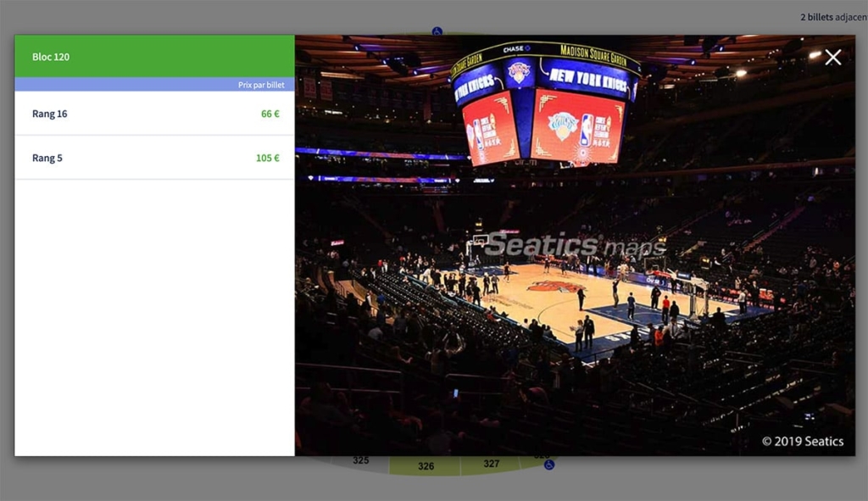Image resolution: width=868 pixels, height=501 pixels.
Task: Select section 325 on the seating map
Action: point(360,459)
